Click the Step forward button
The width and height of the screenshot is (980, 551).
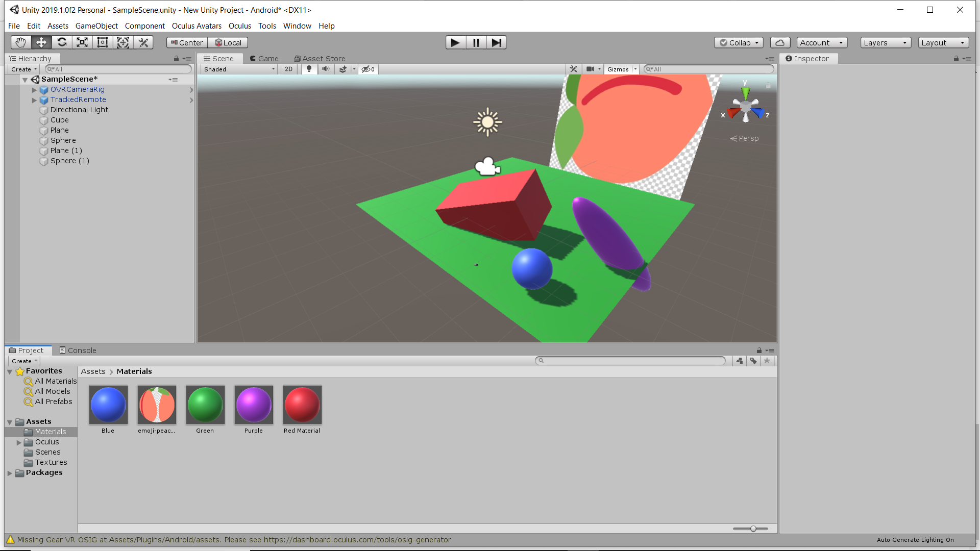[496, 42]
